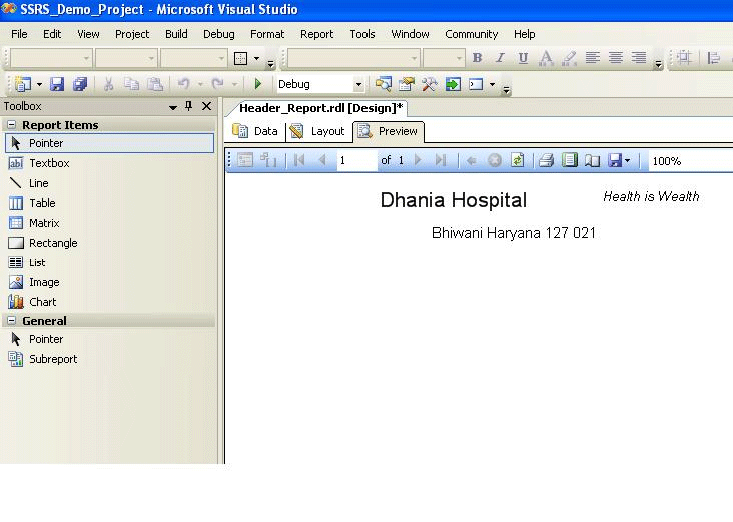Screen dimensions: 733x522
Task: Open the Build menu
Action: point(176,34)
